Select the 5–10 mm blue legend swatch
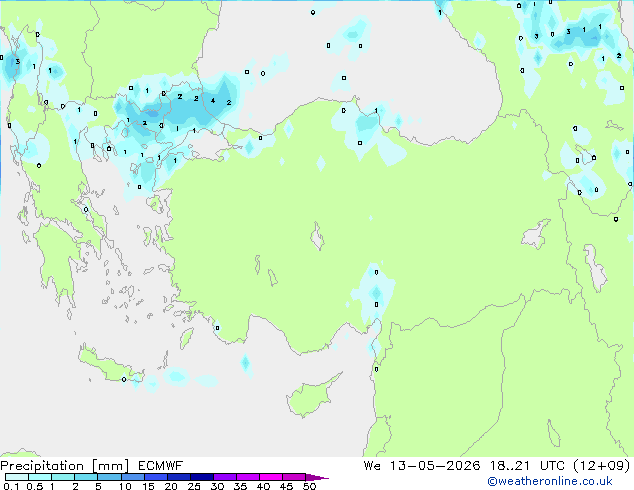 point(109,477)
